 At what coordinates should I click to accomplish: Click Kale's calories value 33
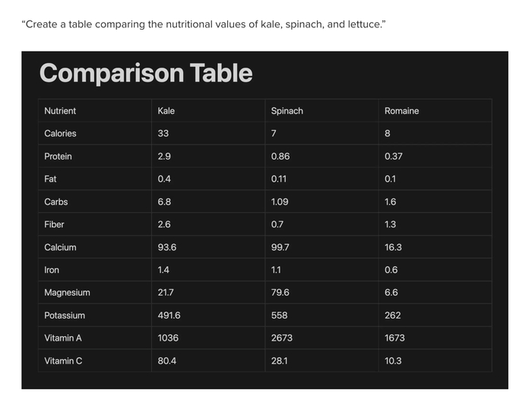(163, 134)
